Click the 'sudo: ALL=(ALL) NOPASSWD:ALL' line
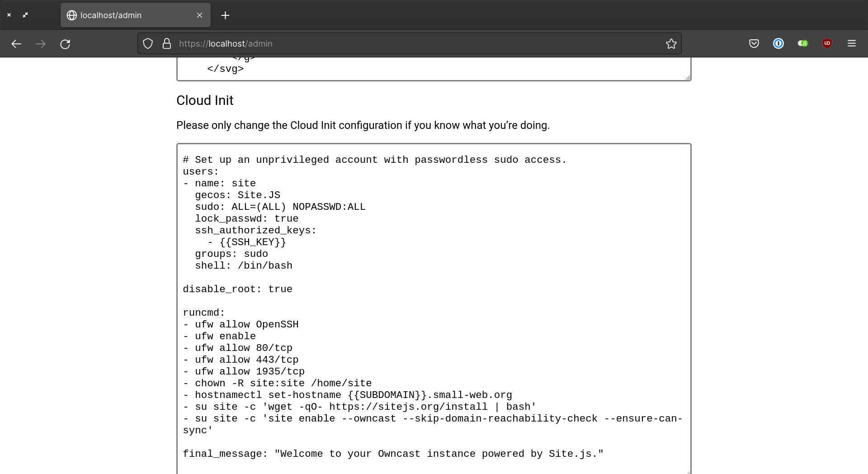 coord(280,207)
